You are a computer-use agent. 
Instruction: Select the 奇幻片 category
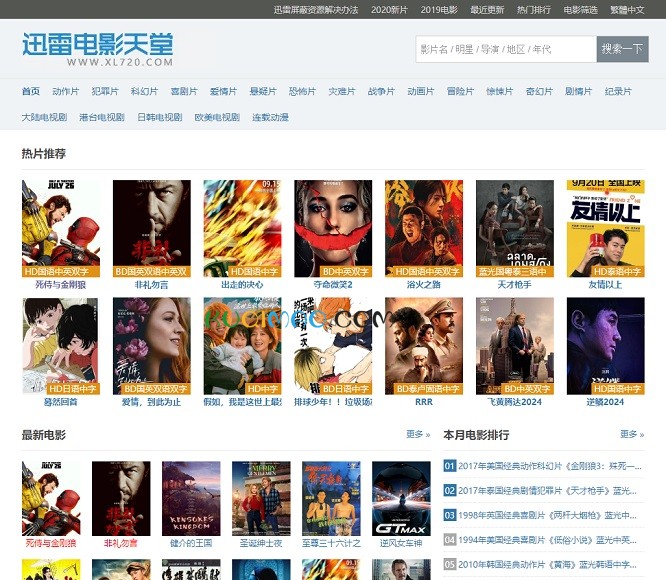coord(539,91)
